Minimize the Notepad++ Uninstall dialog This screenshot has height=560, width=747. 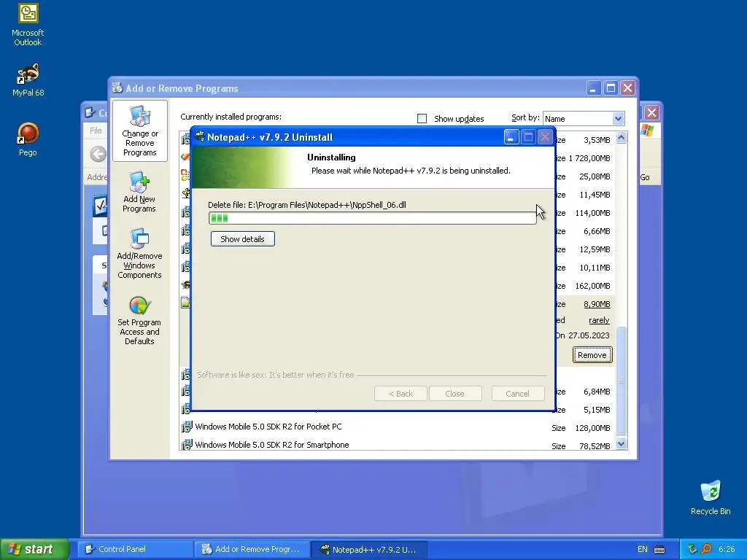click(x=511, y=137)
